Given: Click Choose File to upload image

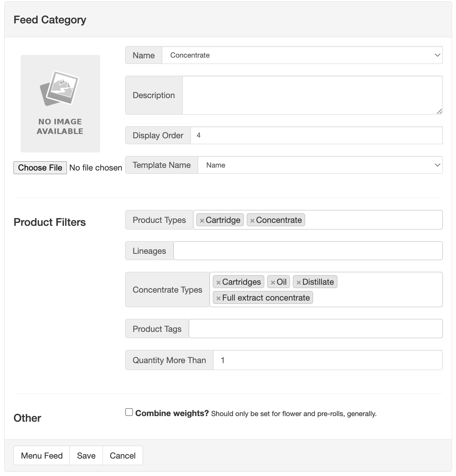Looking at the screenshot, I should pos(40,168).
